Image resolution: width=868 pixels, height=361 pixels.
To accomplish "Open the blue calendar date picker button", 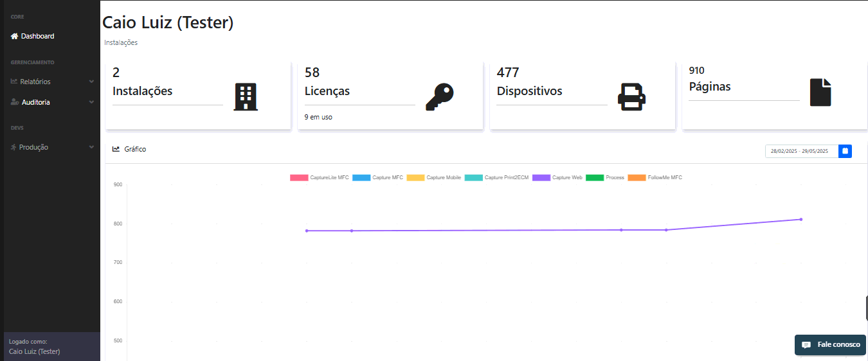I will [845, 151].
